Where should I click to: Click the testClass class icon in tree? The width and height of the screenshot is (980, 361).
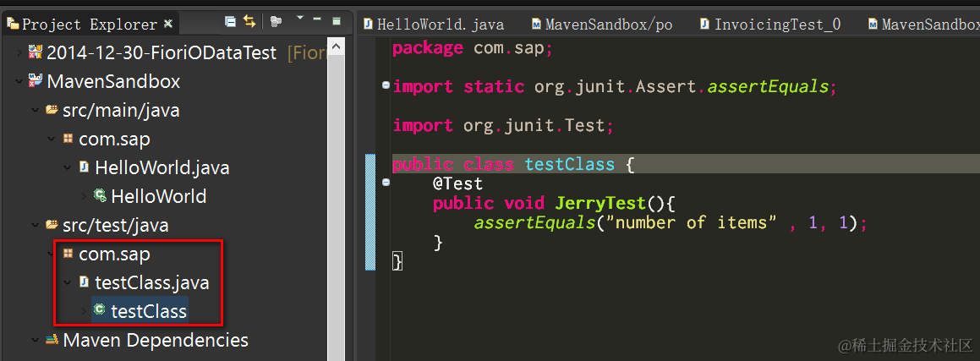click(x=100, y=309)
